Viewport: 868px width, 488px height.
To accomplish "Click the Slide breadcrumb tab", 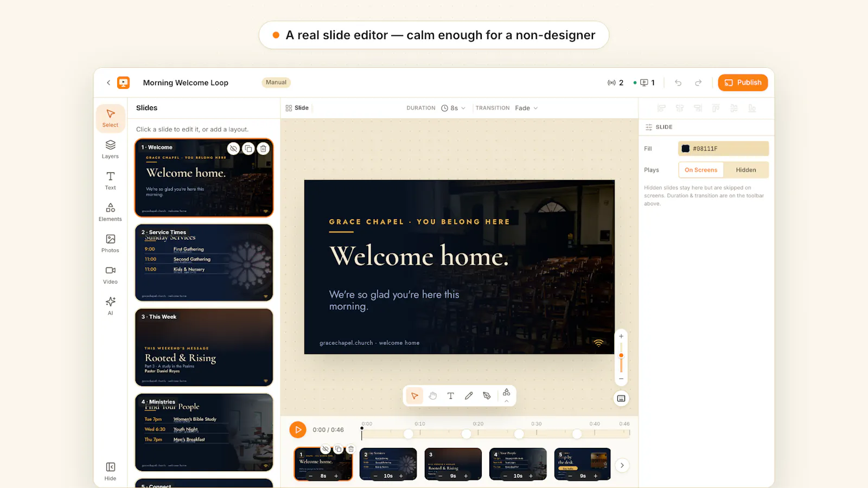I will coord(297,108).
